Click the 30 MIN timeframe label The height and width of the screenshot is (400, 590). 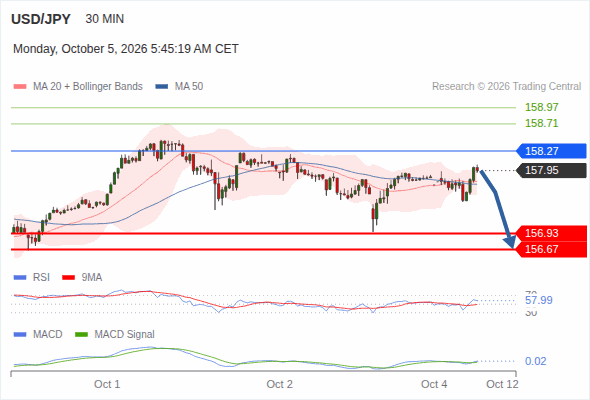(x=105, y=19)
